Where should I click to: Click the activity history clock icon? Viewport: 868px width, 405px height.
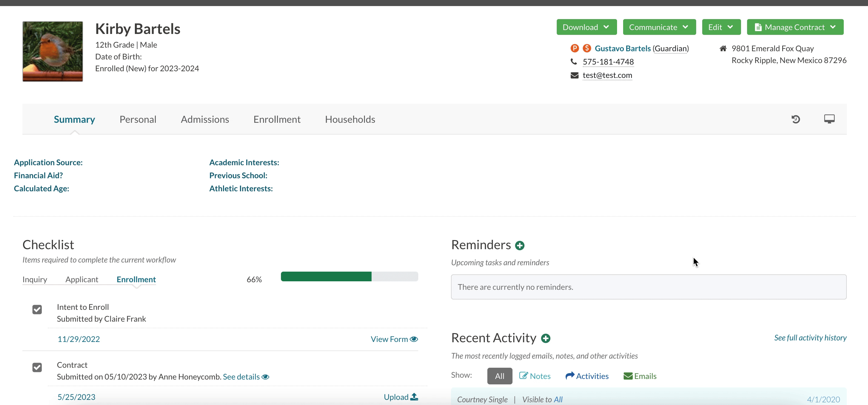pos(796,119)
